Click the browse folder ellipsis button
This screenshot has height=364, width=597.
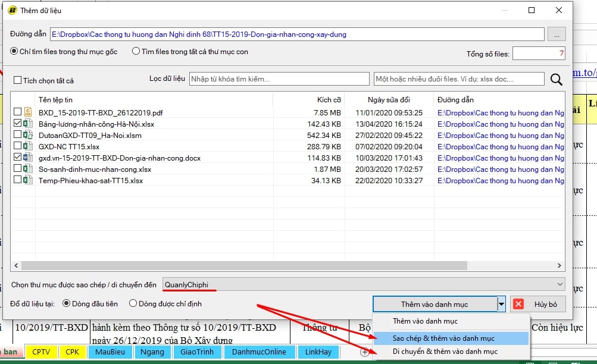pyautogui.click(x=556, y=34)
